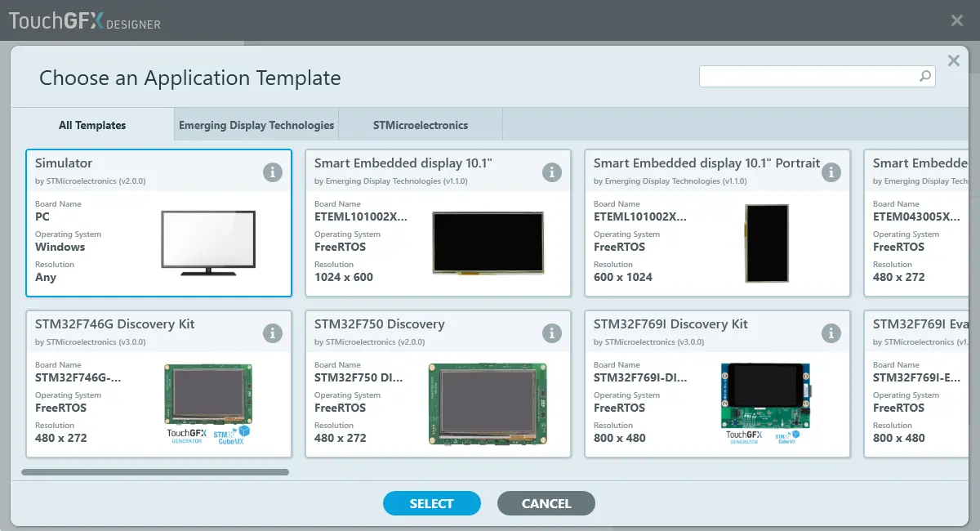
Task: Open info for STM32F769I Discovery Kit
Action: (831, 333)
